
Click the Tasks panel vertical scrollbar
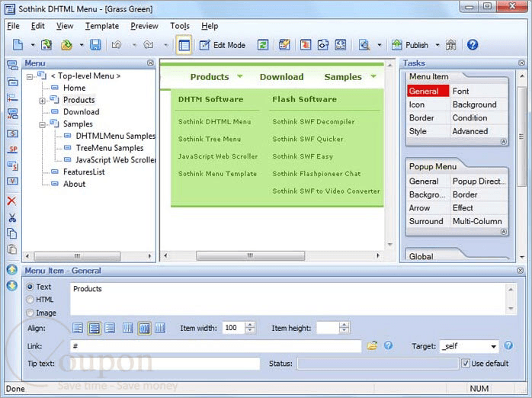pos(521,136)
